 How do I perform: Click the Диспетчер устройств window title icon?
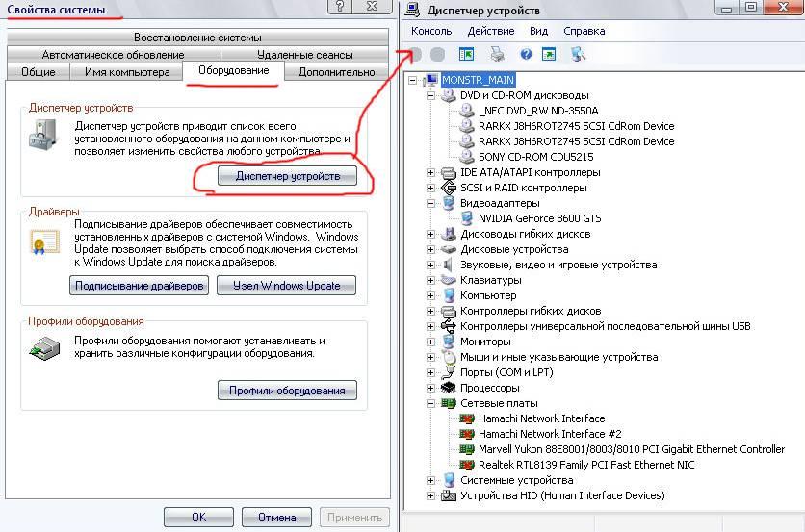413,10
